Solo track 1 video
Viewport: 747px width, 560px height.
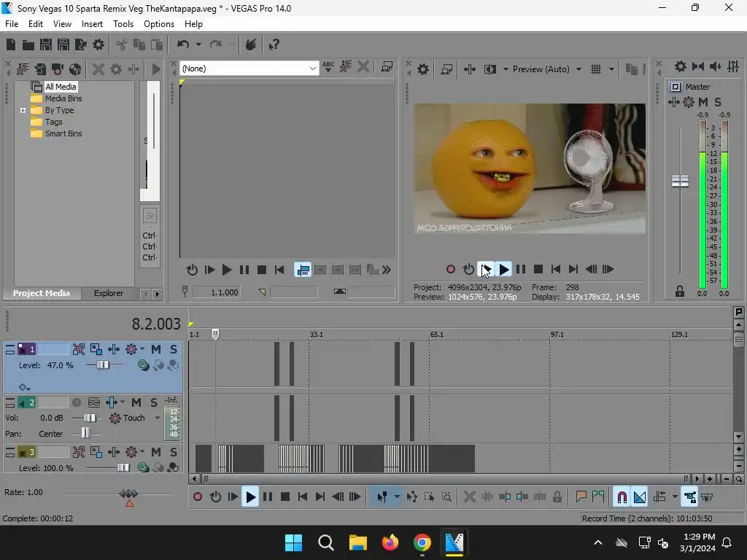click(x=174, y=349)
